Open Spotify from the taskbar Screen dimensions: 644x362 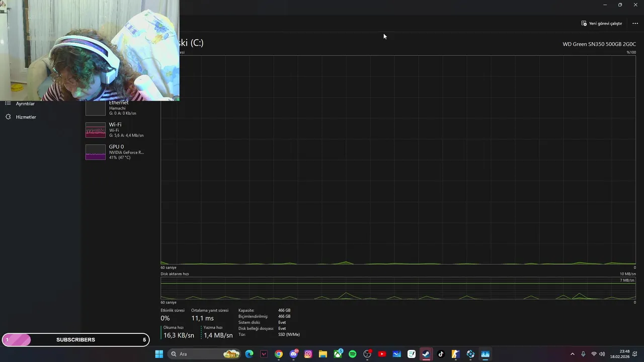tap(353, 354)
